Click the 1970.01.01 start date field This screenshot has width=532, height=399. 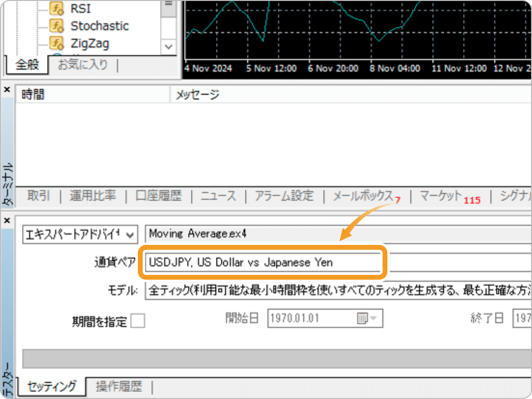[325, 318]
